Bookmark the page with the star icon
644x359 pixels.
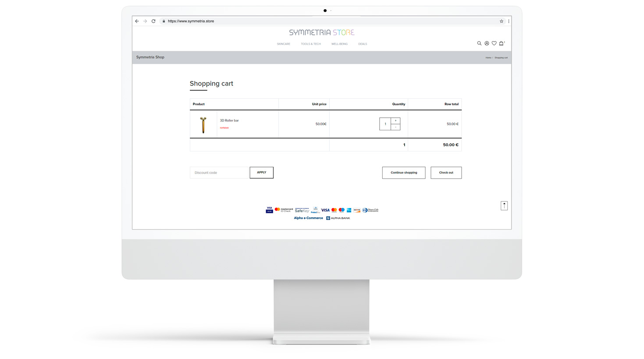pos(502,21)
